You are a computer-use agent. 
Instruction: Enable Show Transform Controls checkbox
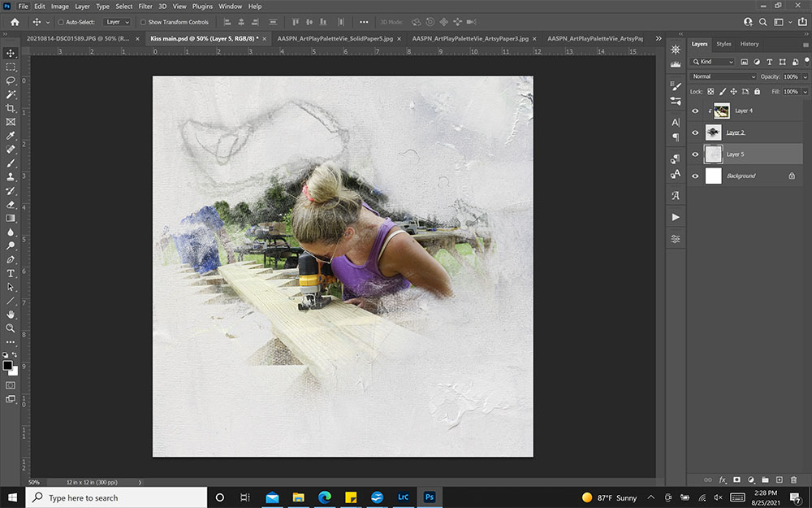(144, 22)
